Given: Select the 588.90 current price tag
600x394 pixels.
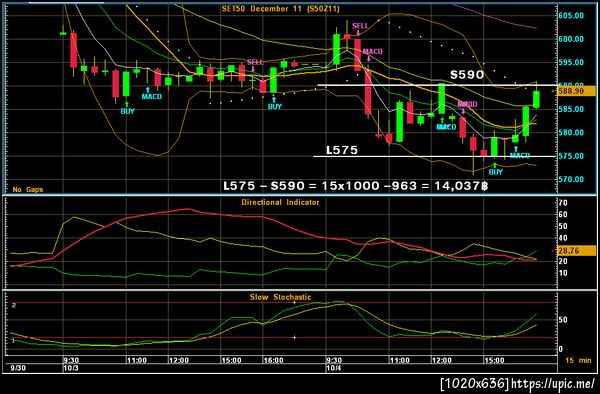Looking at the screenshot, I should coord(577,91).
